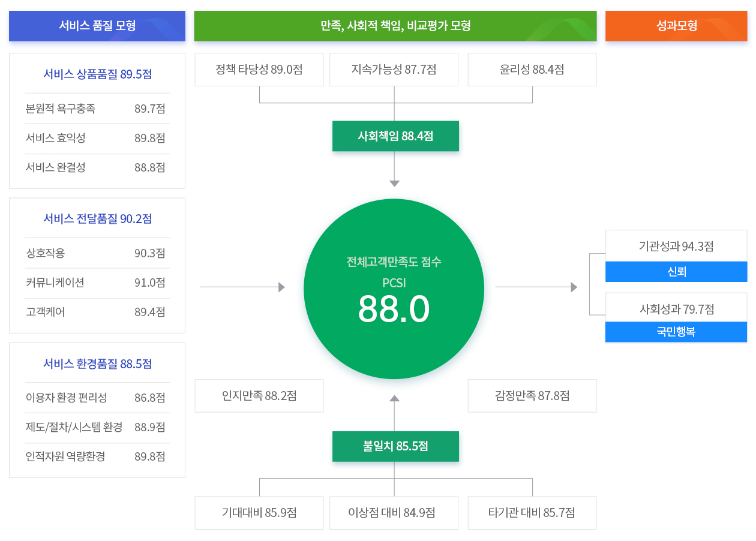This screenshot has height=541, width=756.
Task: Click the 서비스 품질 모형 blue header
Action: [x=97, y=26]
